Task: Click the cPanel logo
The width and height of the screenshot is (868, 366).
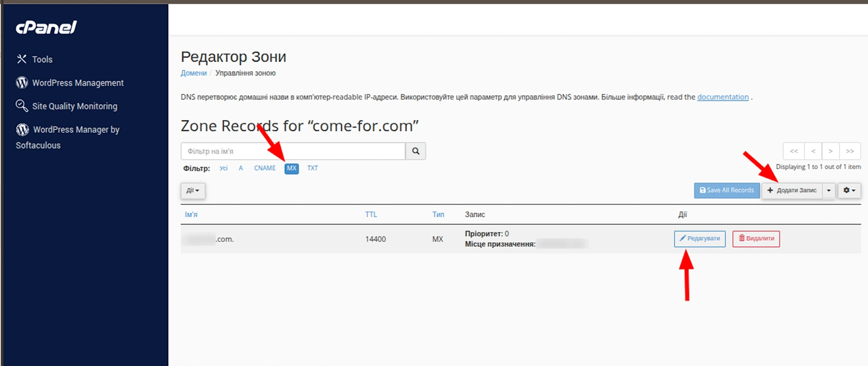Action: coord(46,27)
